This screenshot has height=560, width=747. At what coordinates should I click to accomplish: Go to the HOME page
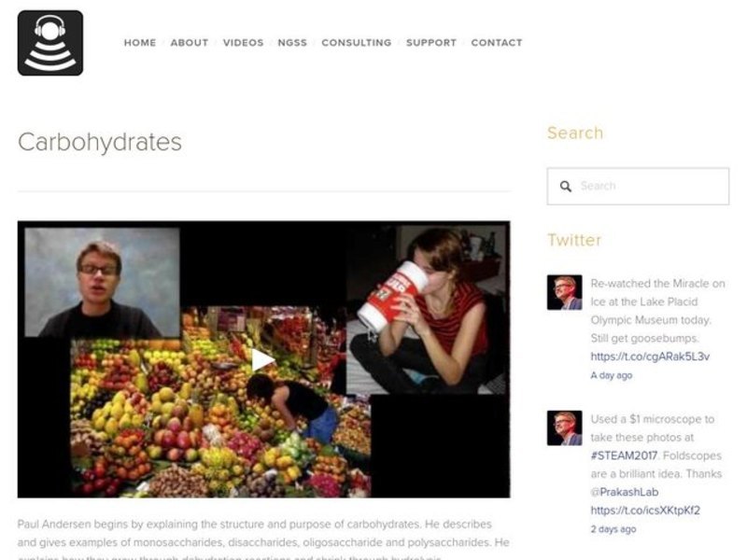(x=140, y=43)
